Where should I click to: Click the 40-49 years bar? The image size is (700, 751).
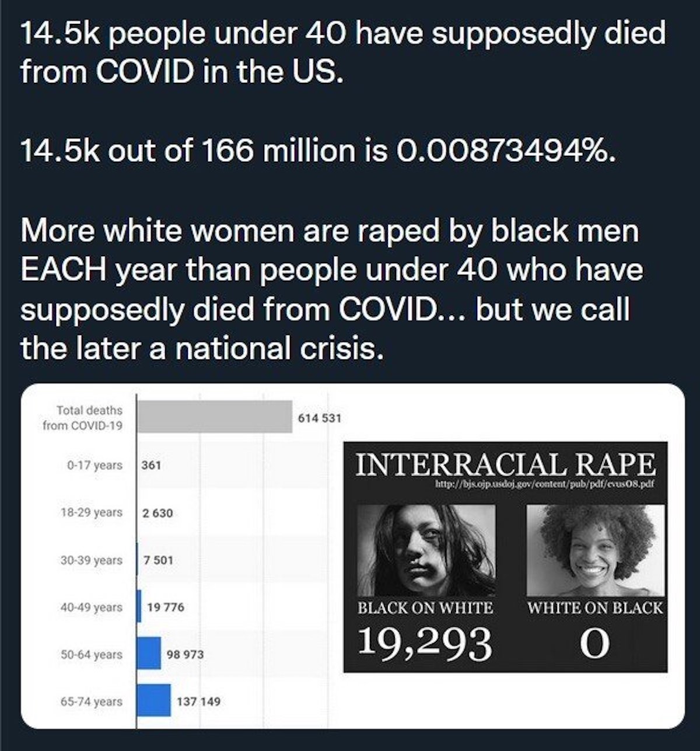pyautogui.click(x=139, y=607)
